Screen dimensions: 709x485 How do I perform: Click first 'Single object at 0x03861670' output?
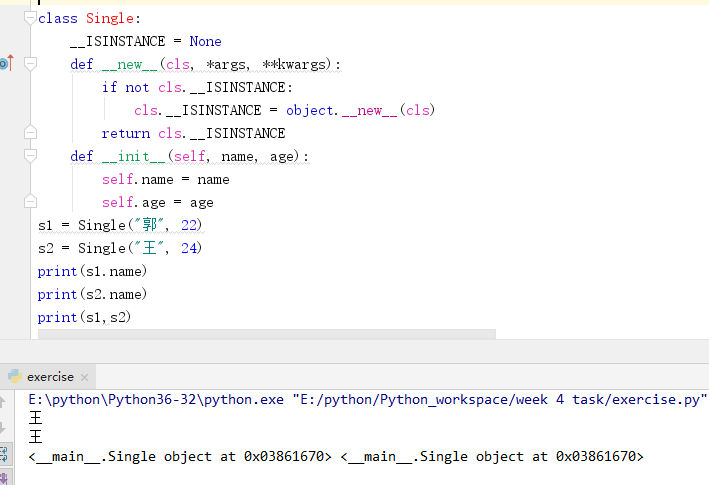tap(180, 457)
